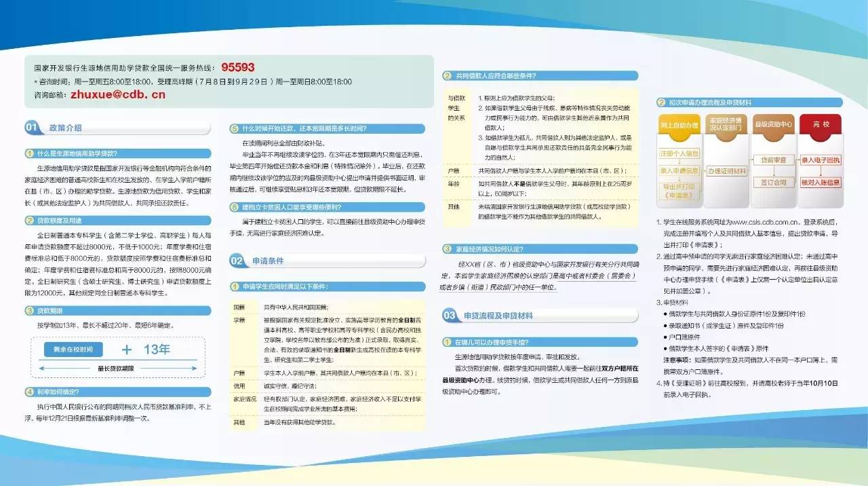
Task: Click the email zhuxue@cdb.cn
Action: (x=118, y=94)
